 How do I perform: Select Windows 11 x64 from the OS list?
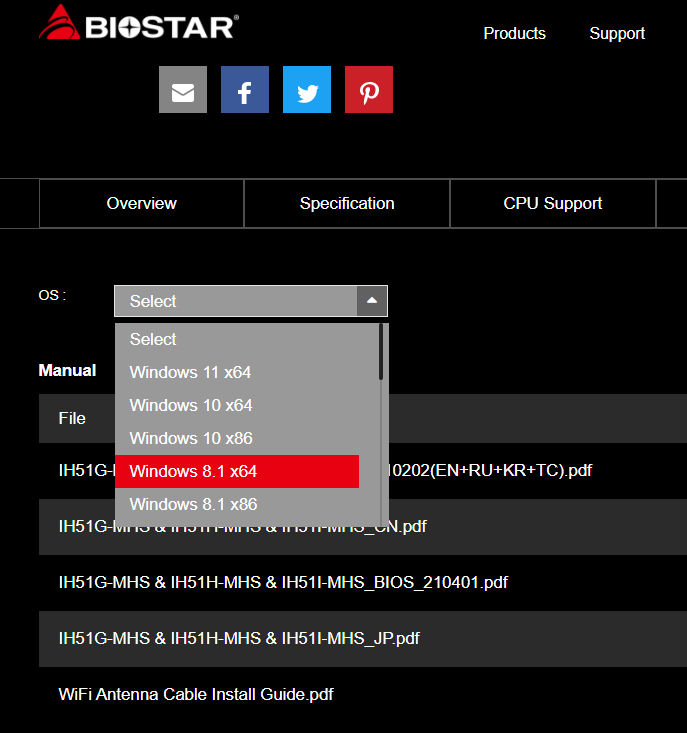tap(237, 373)
